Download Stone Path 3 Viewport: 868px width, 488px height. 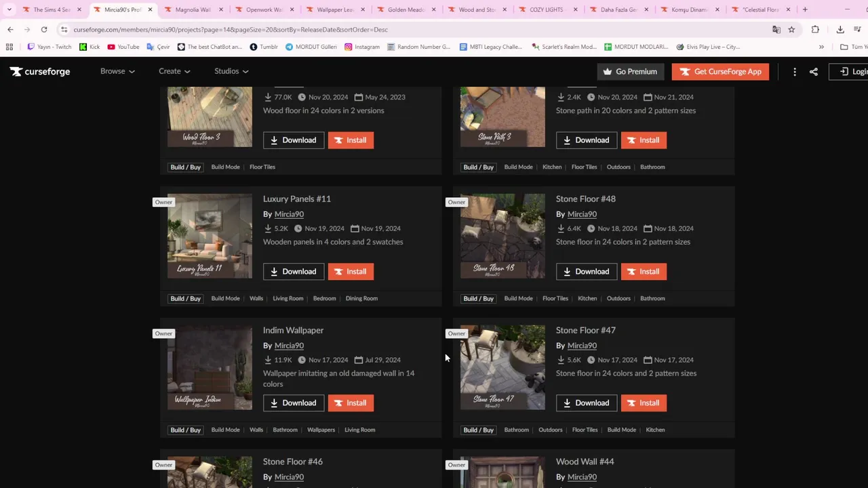(587, 140)
